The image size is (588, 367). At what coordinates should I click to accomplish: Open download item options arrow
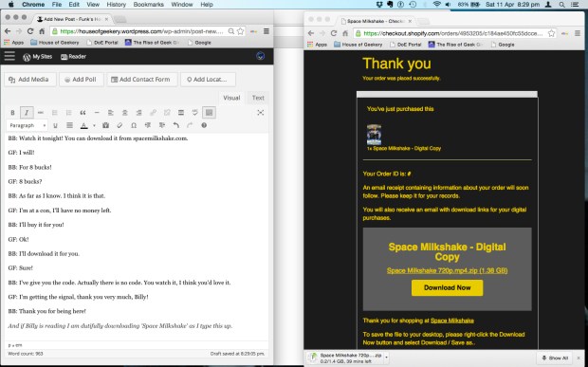387,357
